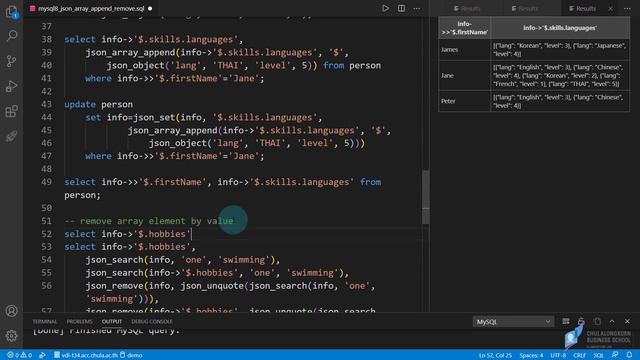The height and width of the screenshot is (360, 640).
Task: Open the Extensions view
Action: pos(11,111)
